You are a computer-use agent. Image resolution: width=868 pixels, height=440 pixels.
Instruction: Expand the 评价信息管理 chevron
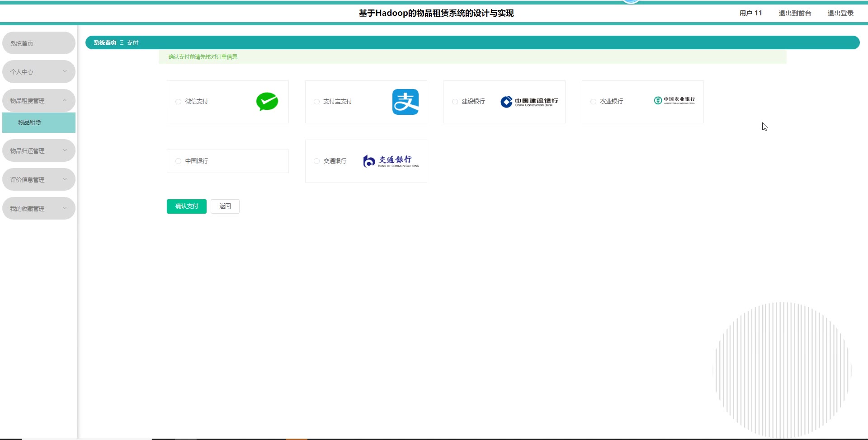[x=65, y=179]
